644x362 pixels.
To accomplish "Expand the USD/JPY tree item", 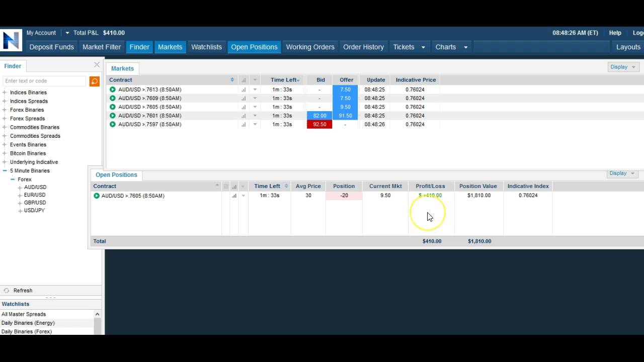I will 20,211.
